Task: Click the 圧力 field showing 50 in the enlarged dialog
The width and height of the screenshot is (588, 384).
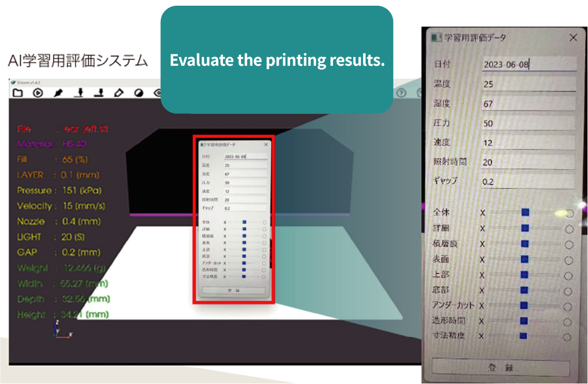Action: point(529,123)
